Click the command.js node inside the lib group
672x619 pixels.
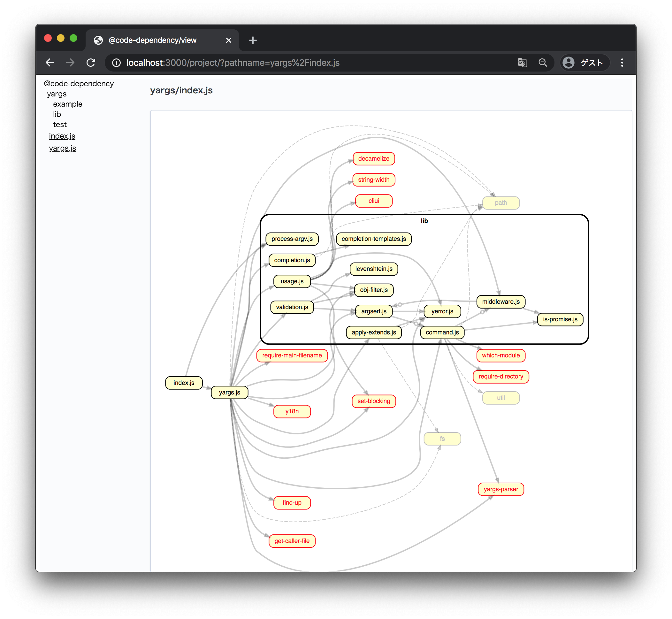[x=442, y=332]
